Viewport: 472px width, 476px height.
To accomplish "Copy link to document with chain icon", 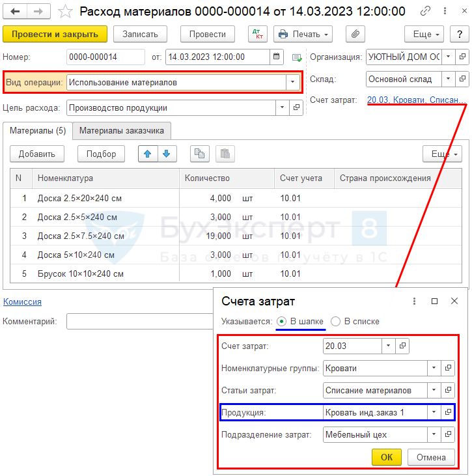I will tap(425, 11).
